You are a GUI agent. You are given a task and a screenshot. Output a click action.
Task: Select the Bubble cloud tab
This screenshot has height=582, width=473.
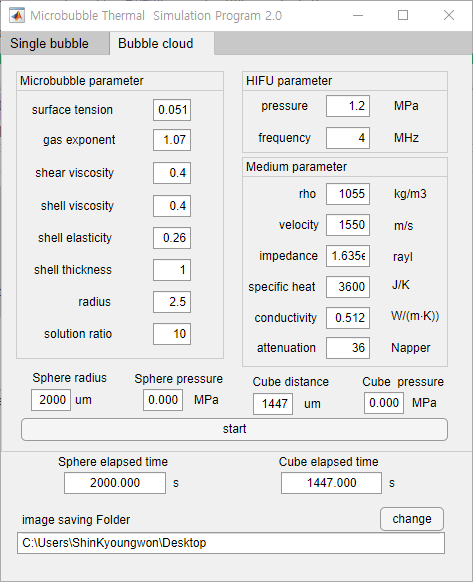tap(156, 43)
